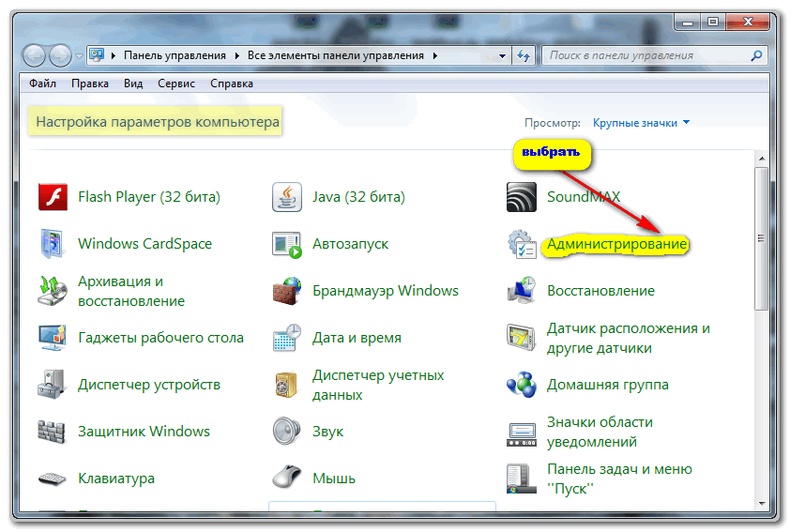Click the scrollbar down arrow

pos(761,503)
